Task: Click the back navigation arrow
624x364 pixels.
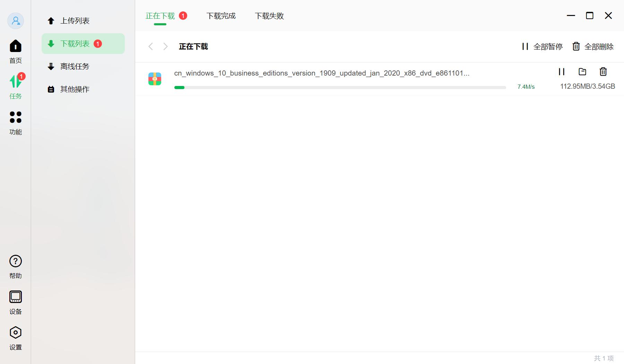Action: coord(151,46)
